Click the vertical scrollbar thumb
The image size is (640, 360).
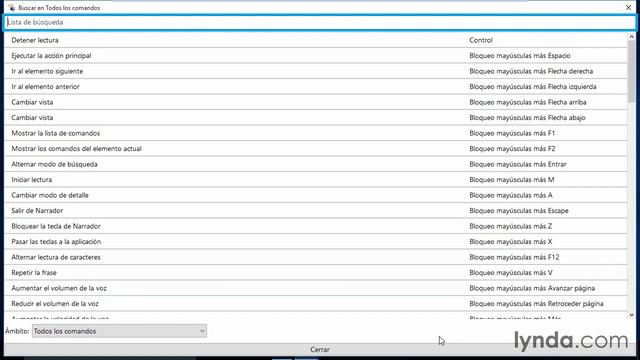click(x=631, y=71)
